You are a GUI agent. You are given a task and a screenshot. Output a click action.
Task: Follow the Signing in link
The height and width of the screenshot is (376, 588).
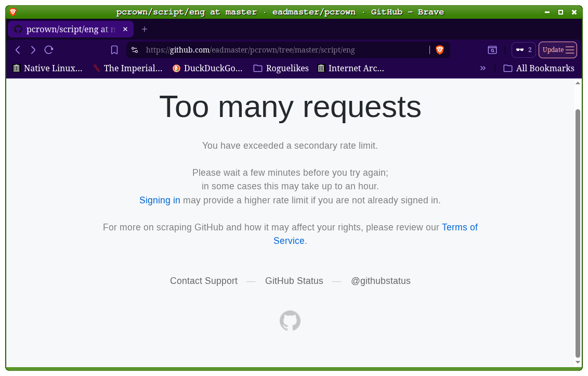point(160,200)
